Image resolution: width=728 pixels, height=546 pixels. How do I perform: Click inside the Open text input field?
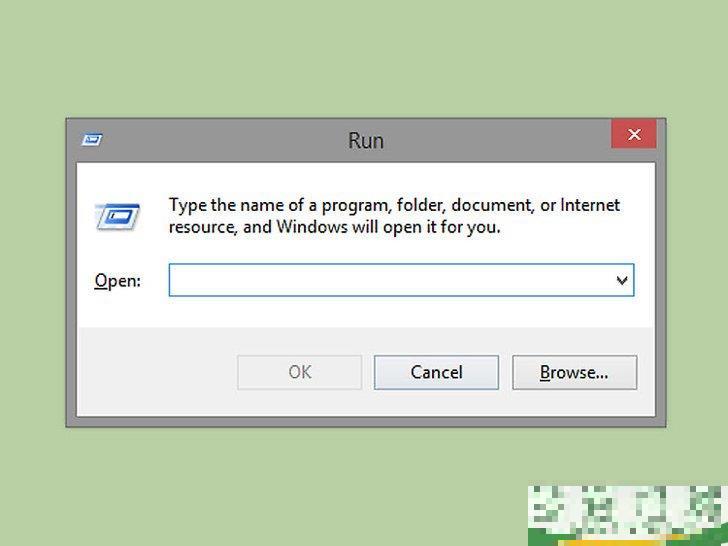[401, 280]
